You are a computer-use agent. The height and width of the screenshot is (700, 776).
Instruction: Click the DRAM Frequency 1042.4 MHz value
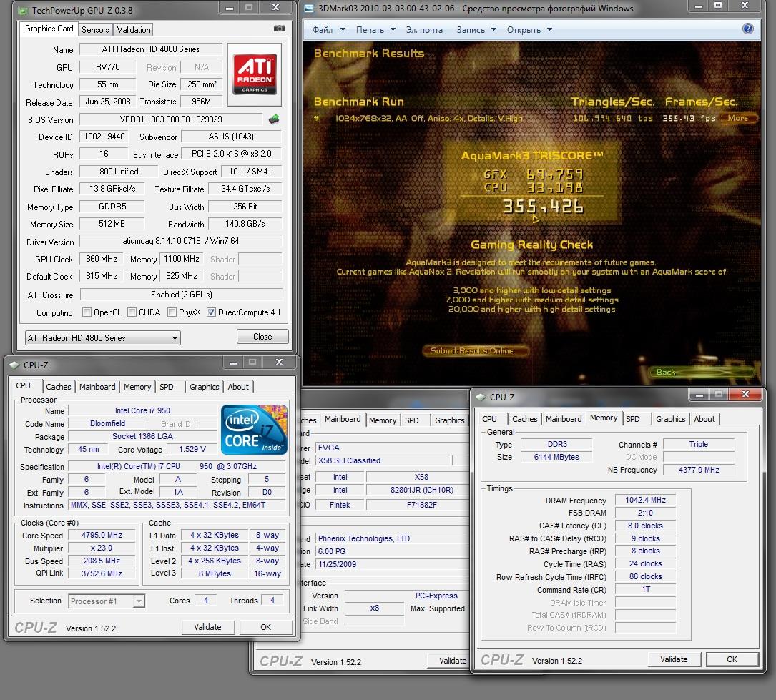click(645, 500)
